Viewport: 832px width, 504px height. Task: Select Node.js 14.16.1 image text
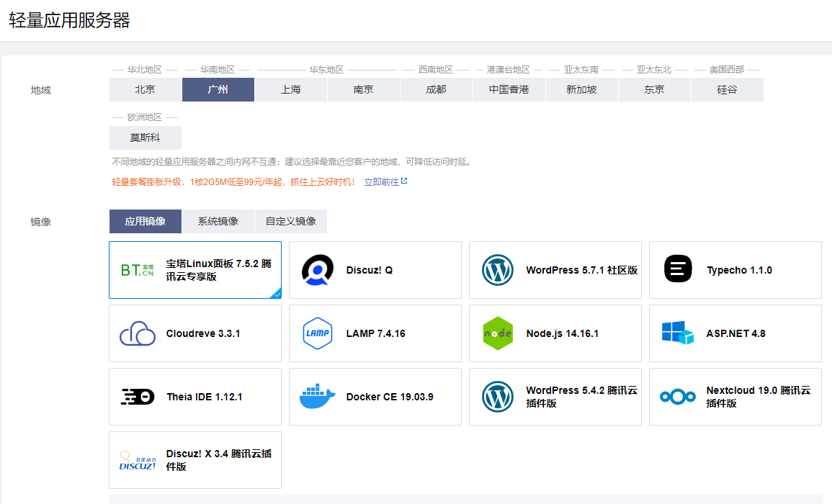(x=563, y=333)
